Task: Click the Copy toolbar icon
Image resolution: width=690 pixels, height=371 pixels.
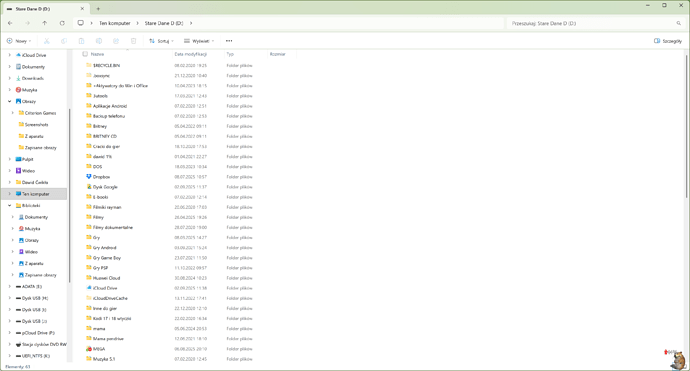Action: tap(64, 41)
